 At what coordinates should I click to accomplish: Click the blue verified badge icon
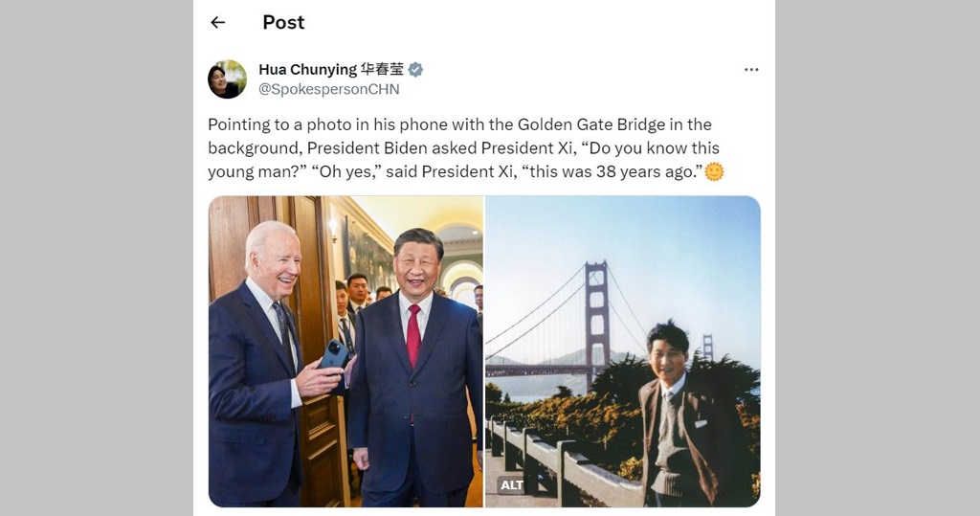[415, 70]
